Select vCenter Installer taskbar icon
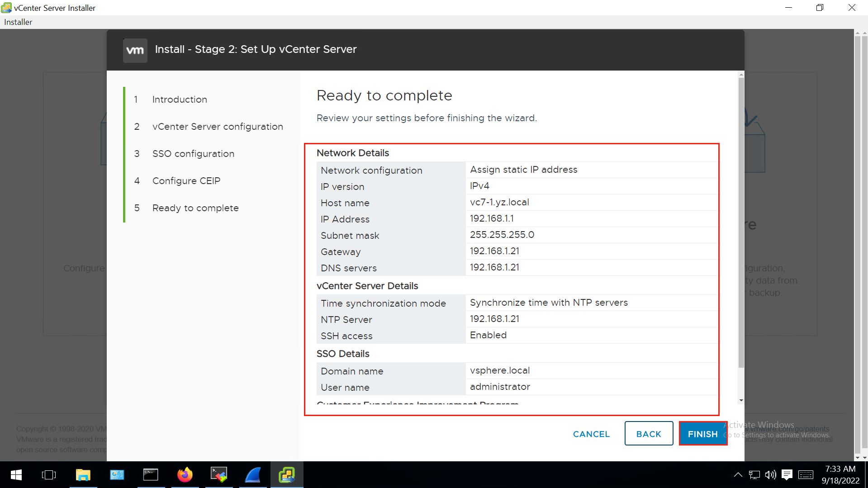868x488 pixels. pyautogui.click(x=287, y=475)
